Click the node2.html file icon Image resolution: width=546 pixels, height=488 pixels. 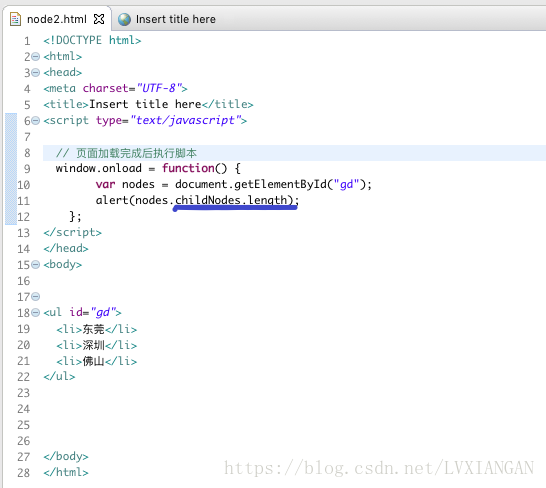(15, 19)
